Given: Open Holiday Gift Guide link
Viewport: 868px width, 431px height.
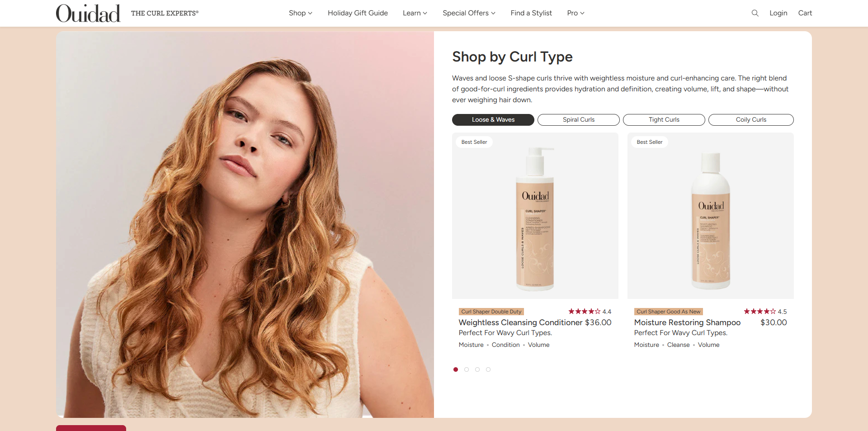Looking at the screenshot, I should tap(358, 13).
